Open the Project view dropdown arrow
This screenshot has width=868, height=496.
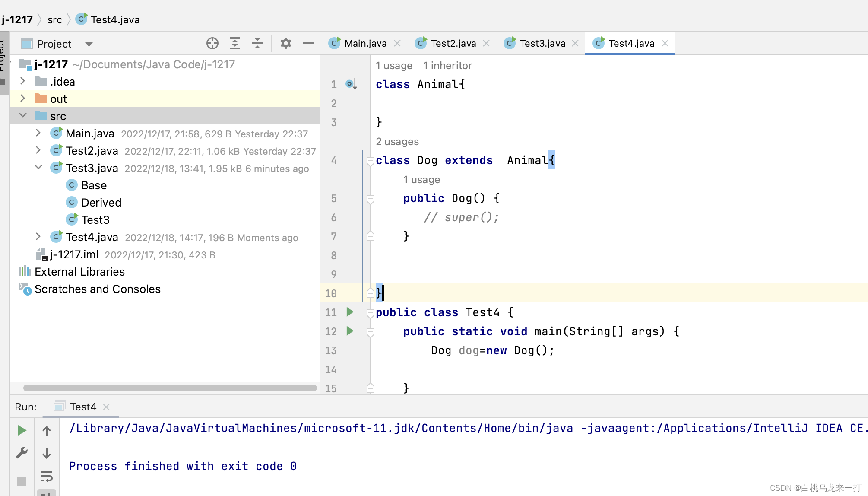coord(89,44)
